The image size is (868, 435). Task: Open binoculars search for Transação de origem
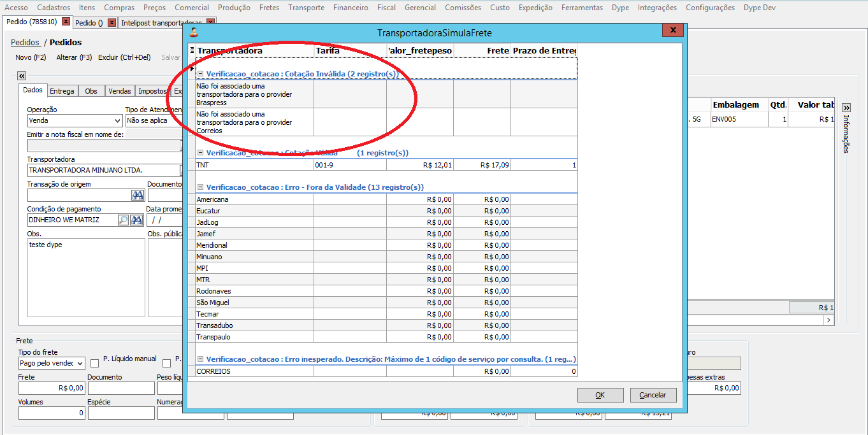coord(137,196)
